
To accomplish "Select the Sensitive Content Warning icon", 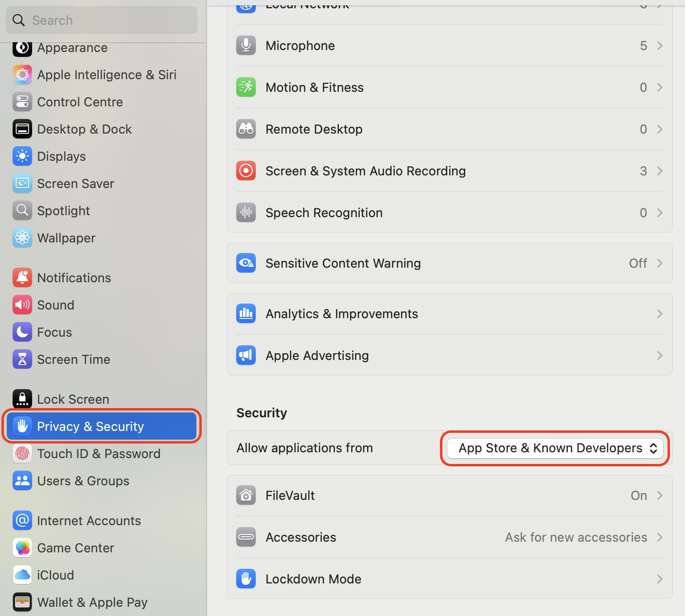I will [246, 263].
